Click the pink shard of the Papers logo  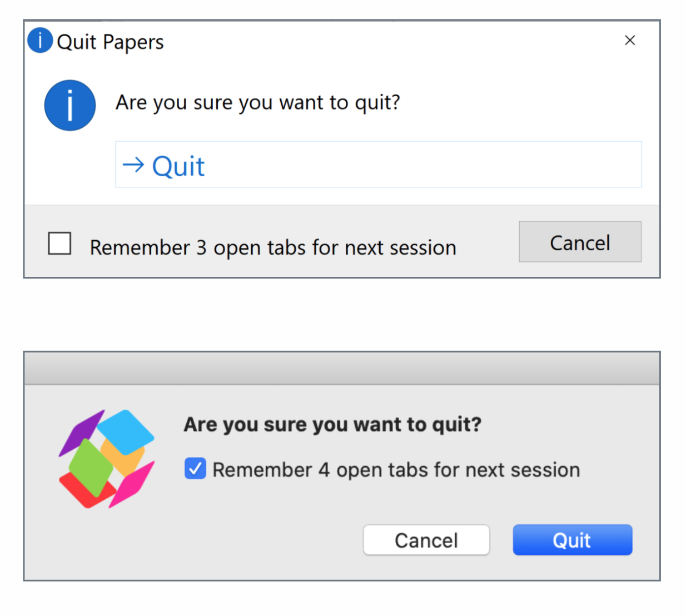132,484
